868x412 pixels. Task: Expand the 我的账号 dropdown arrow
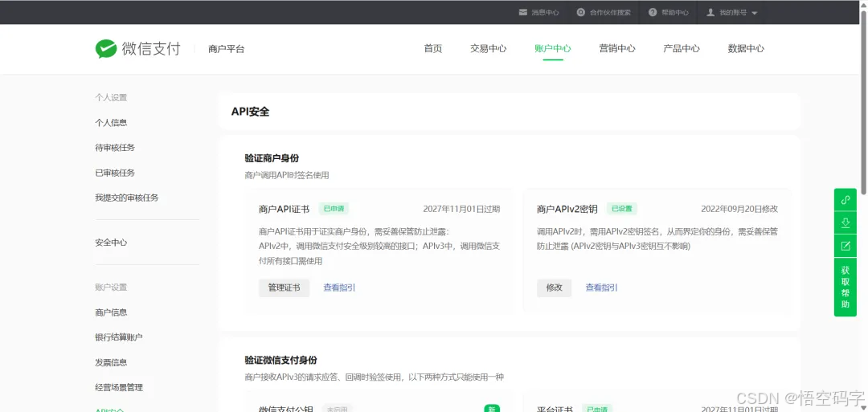click(754, 13)
